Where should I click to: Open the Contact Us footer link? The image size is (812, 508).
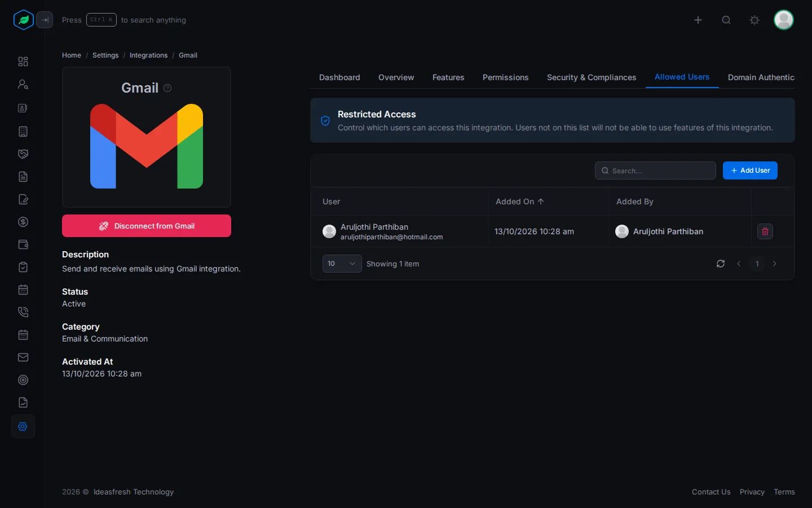[x=711, y=492]
